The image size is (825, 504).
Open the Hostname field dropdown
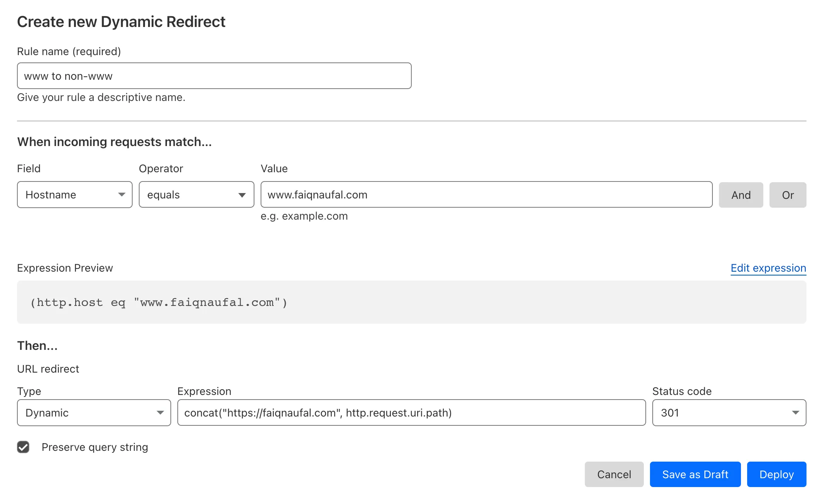pos(75,195)
